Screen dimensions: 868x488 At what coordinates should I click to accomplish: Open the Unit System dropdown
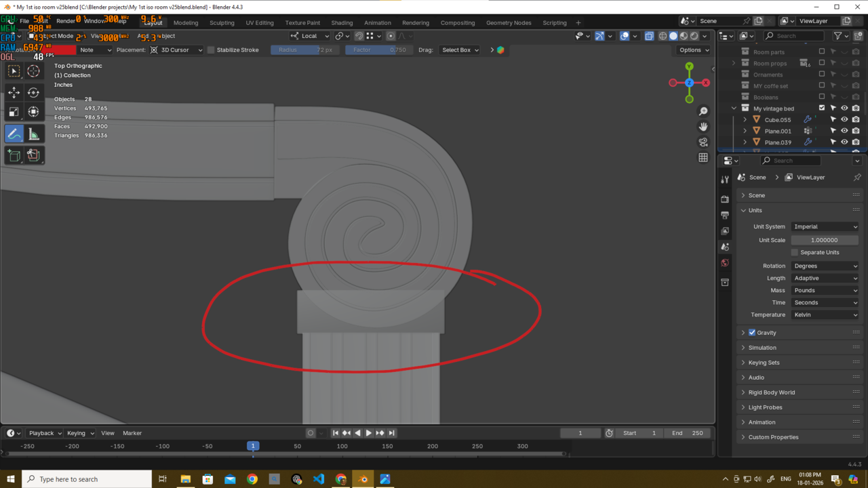click(x=825, y=227)
